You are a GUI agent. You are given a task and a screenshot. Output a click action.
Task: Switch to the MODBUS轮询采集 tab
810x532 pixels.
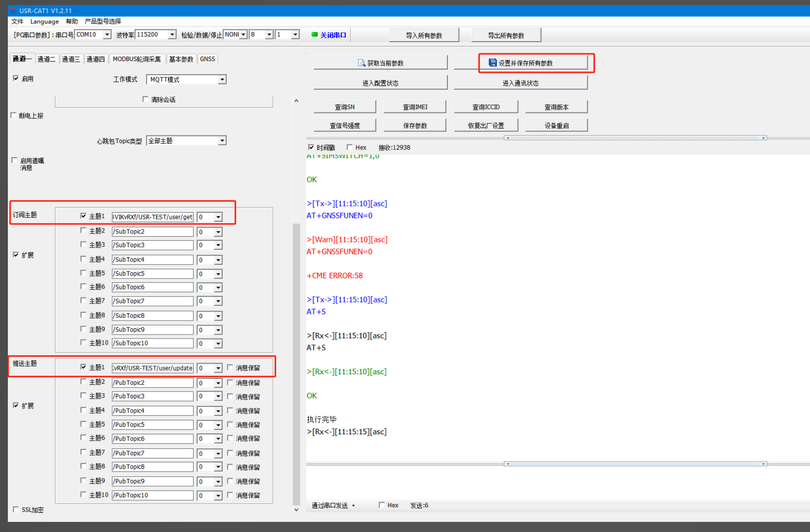pos(136,59)
